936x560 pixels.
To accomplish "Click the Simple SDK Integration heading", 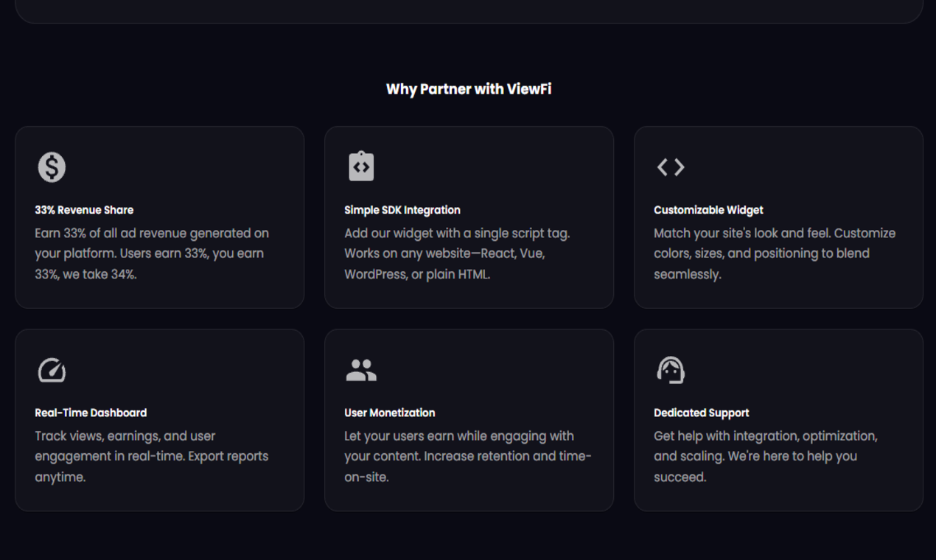I will click(x=402, y=210).
